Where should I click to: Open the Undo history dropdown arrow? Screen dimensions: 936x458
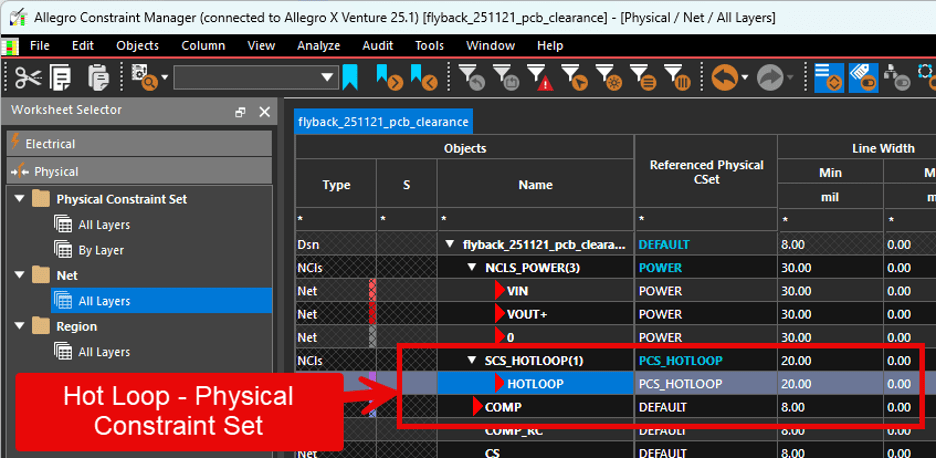point(744,78)
